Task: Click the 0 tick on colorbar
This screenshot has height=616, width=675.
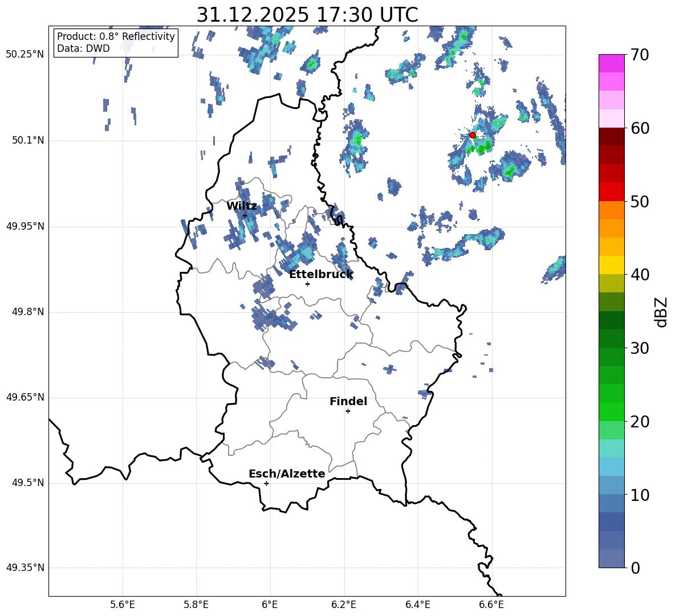Action: point(635,568)
